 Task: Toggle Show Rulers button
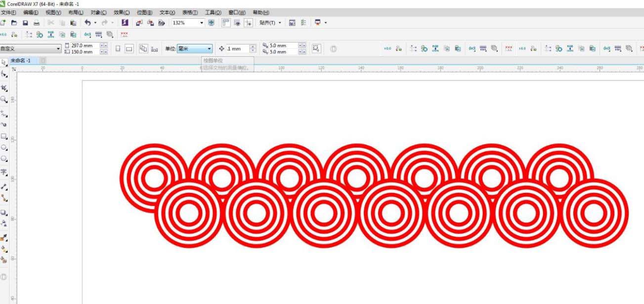tap(225, 23)
